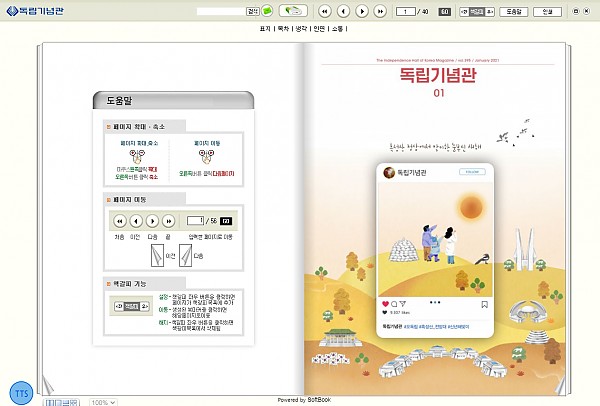Click the 인쇄 print button

click(548, 12)
